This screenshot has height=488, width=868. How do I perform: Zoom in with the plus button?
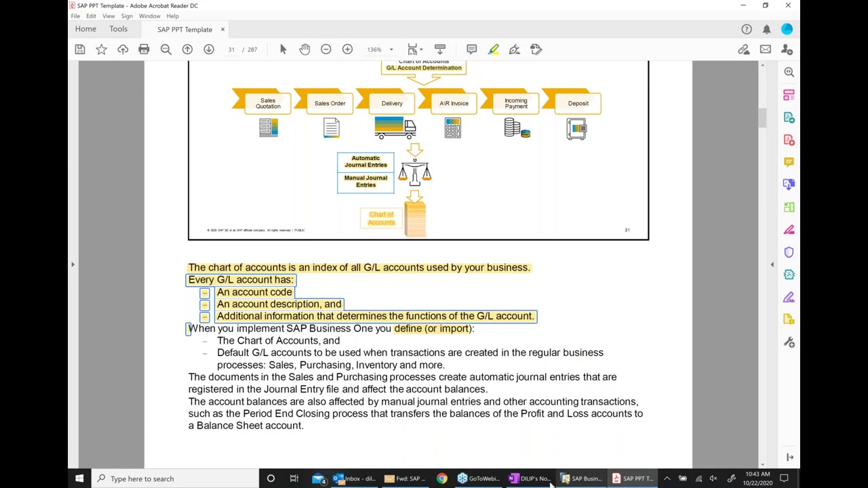[347, 49]
